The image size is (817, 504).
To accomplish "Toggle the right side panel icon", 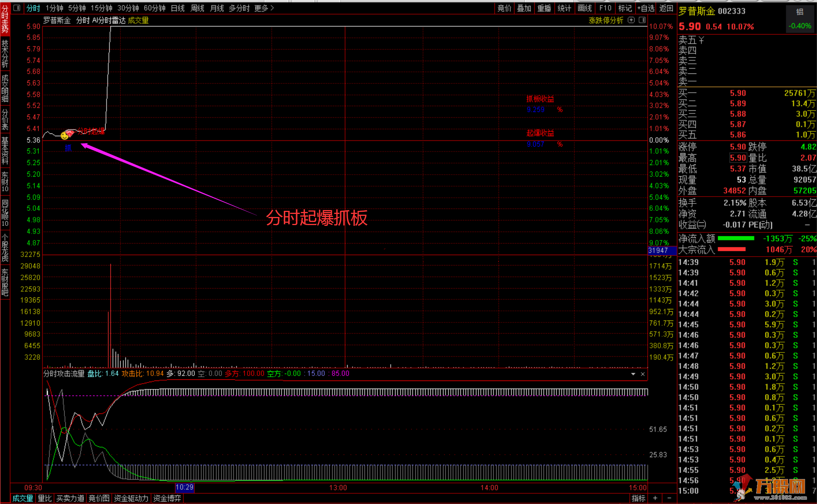I will 642,20.
